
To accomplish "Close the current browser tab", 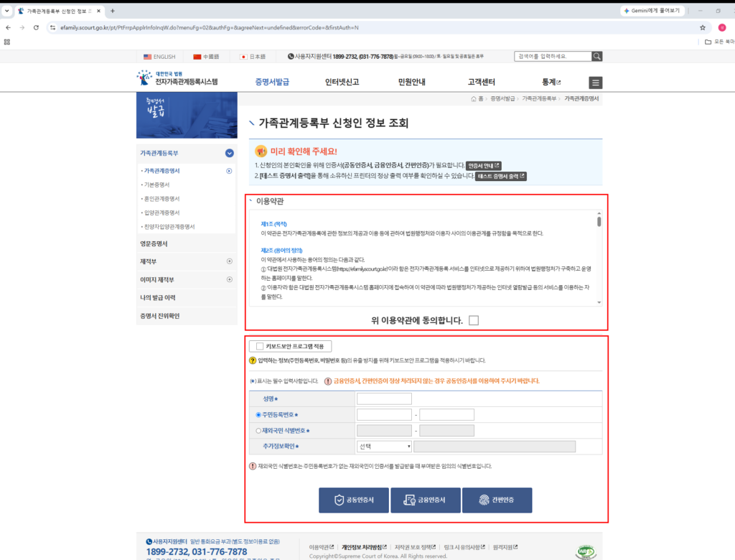I will (98, 11).
